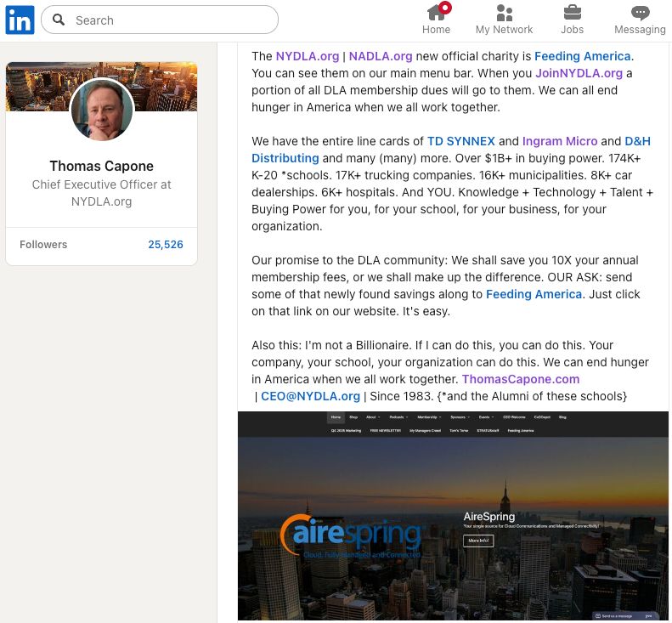Open the AireSpring website screenshot image

453,516
